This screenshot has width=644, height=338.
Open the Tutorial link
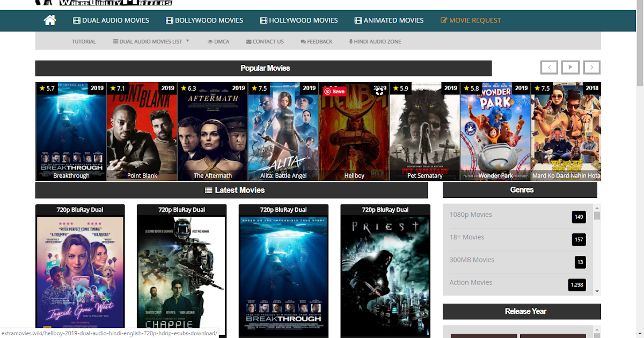point(84,41)
